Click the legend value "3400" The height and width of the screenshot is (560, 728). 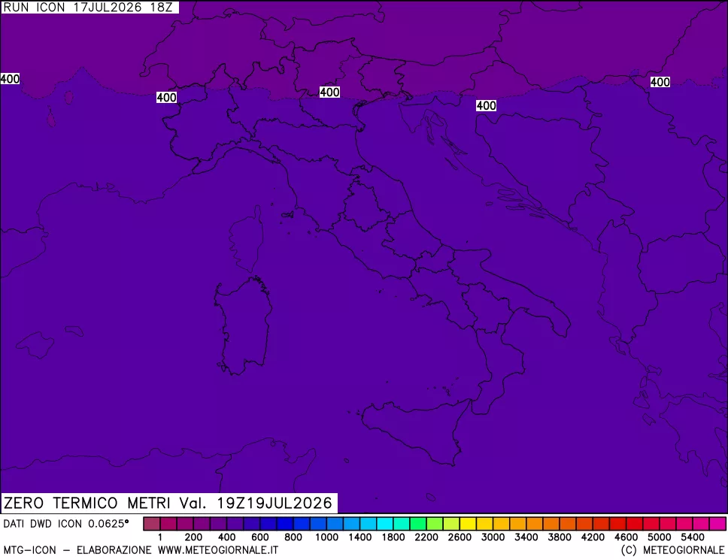tap(526, 537)
